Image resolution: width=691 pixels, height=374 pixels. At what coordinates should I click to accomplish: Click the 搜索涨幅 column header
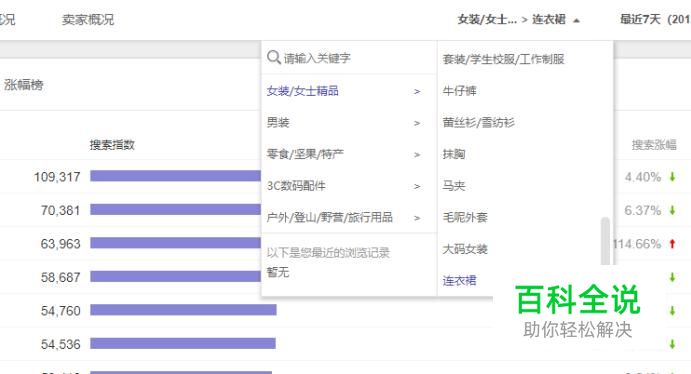654,144
